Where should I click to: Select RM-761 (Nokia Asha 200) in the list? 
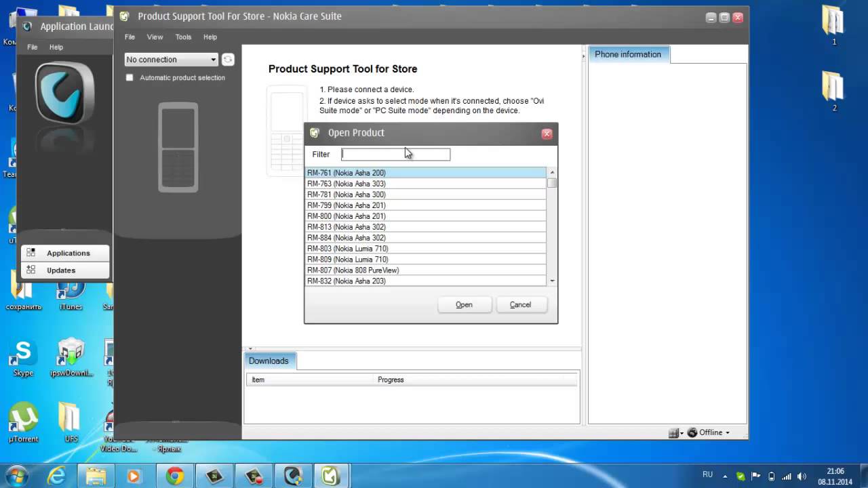[x=425, y=173]
